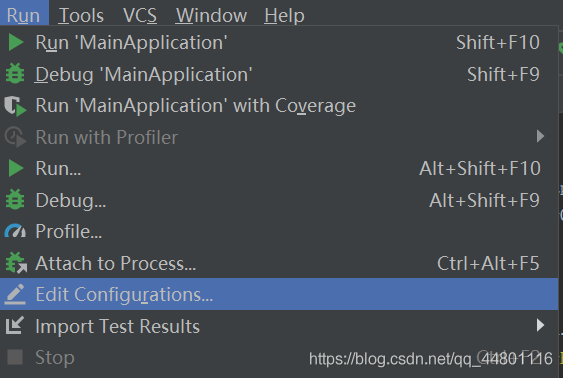Click the Edit Configurations pencil icon
Viewport: 563px width, 378px height.
(x=15, y=294)
